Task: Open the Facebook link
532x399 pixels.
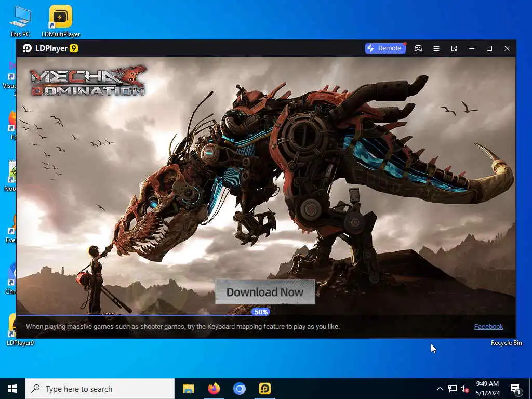Action: click(488, 326)
